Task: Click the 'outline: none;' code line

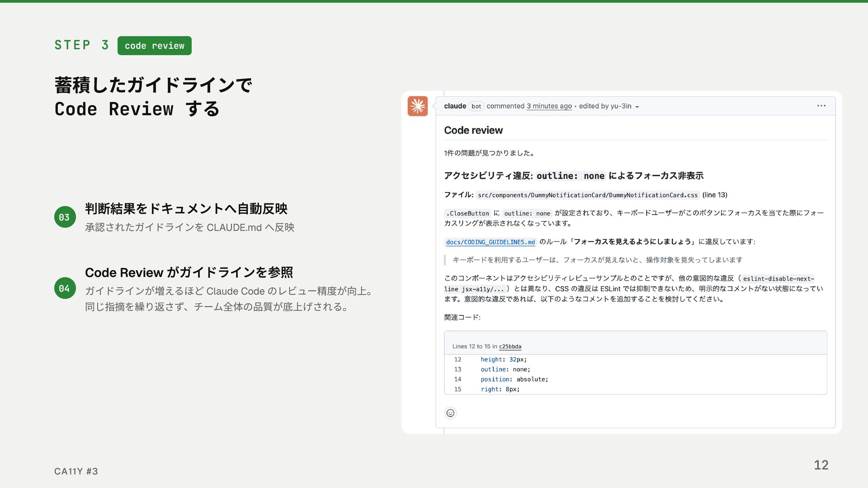Action: pos(505,370)
